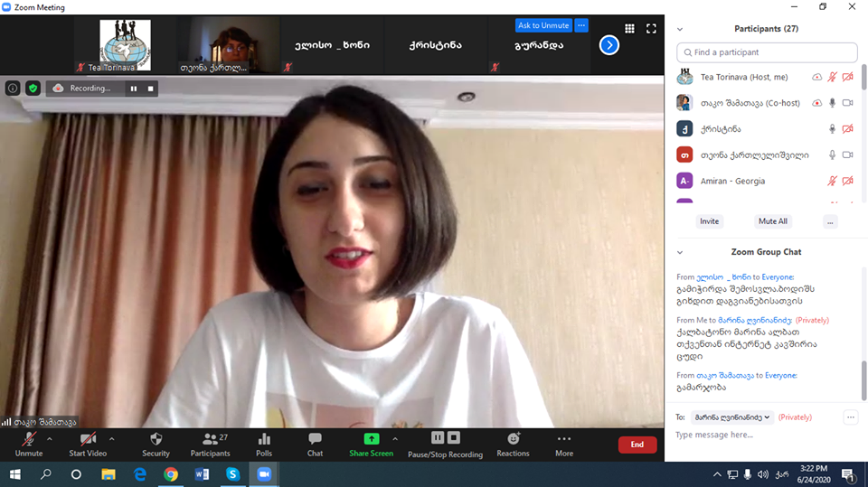Click sender link თაკო შამათავა in chat
This screenshot has width=868, height=487.
pos(725,376)
